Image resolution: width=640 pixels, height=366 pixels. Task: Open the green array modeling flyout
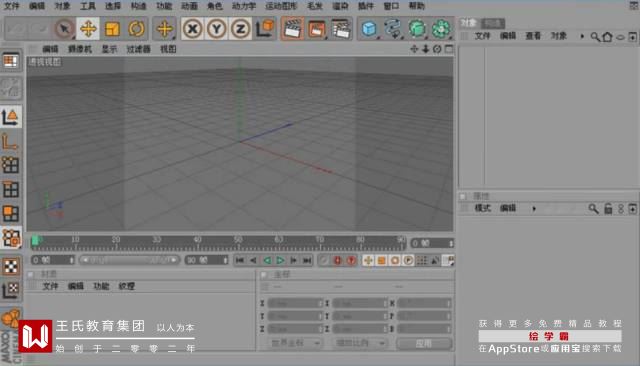coord(441,29)
